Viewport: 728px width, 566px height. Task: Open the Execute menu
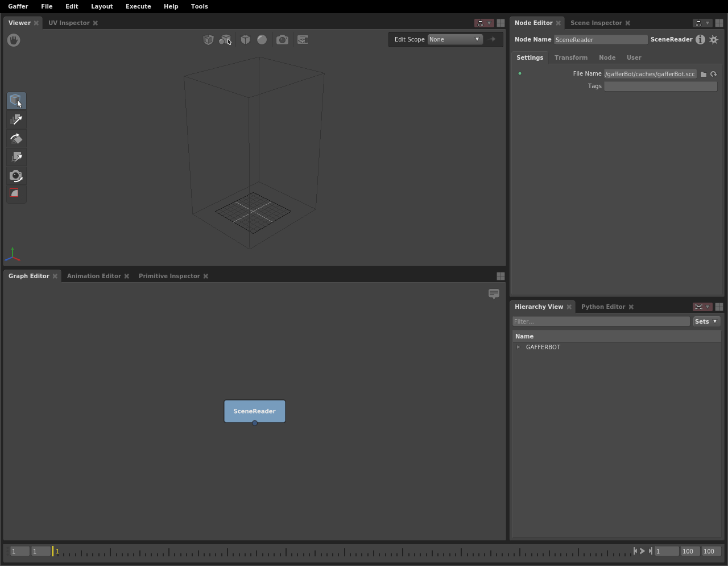click(x=138, y=6)
